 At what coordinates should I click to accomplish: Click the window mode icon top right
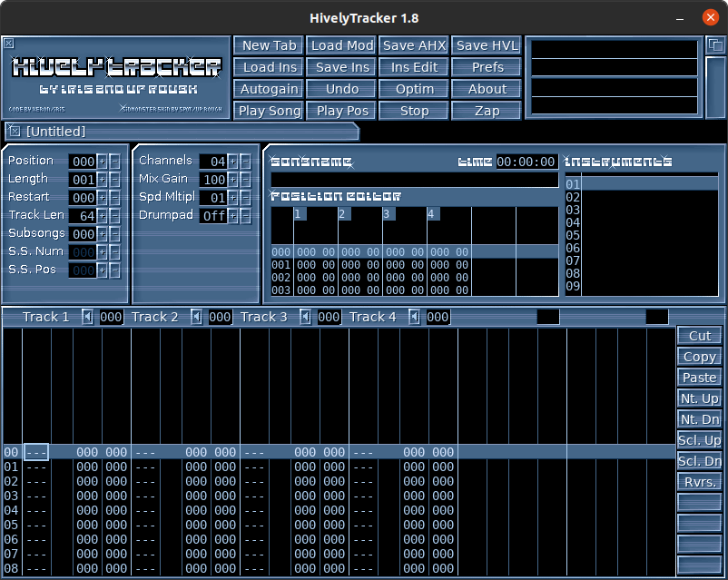(715, 45)
